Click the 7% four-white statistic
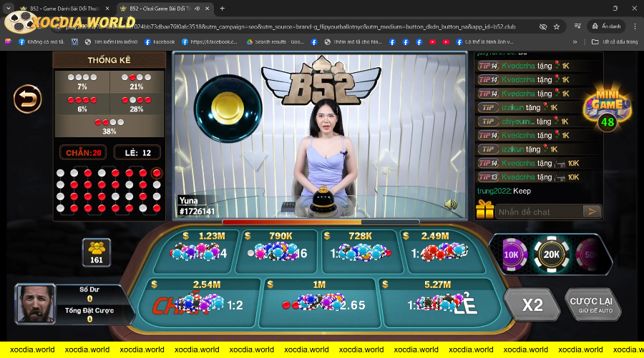 pyautogui.click(x=82, y=82)
